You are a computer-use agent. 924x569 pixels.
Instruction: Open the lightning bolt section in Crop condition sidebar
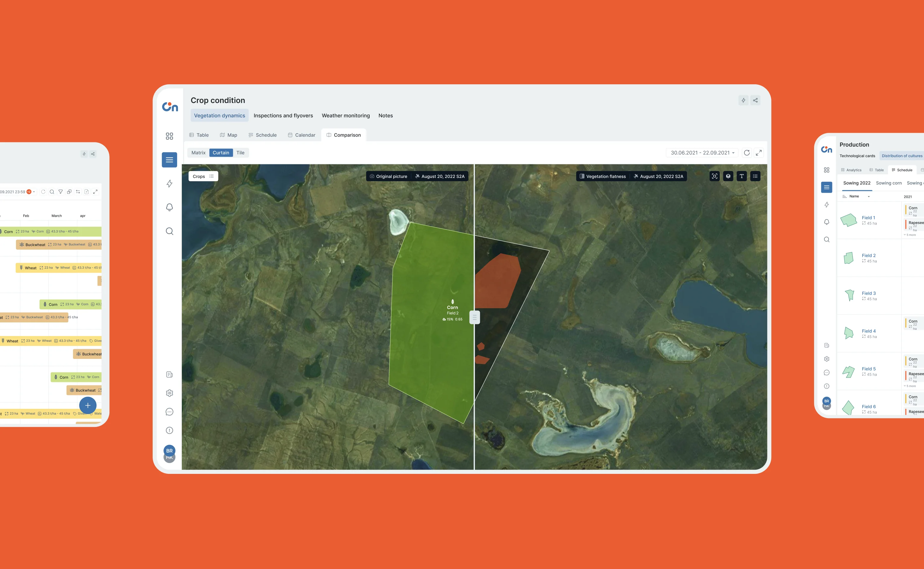pos(169,184)
